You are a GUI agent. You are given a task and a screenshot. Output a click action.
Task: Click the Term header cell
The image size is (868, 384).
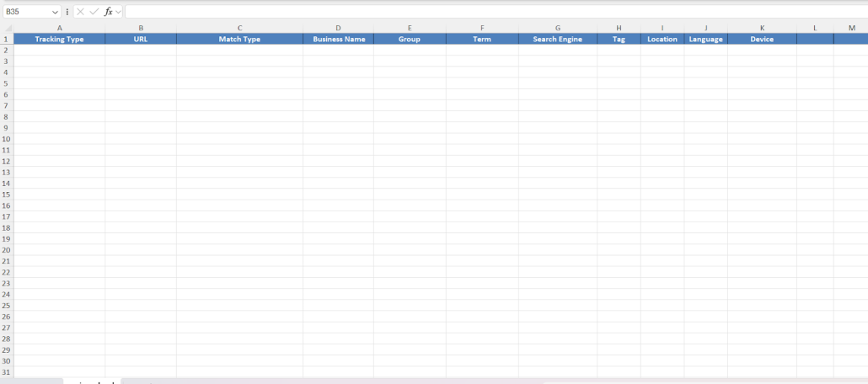(x=482, y=39)
